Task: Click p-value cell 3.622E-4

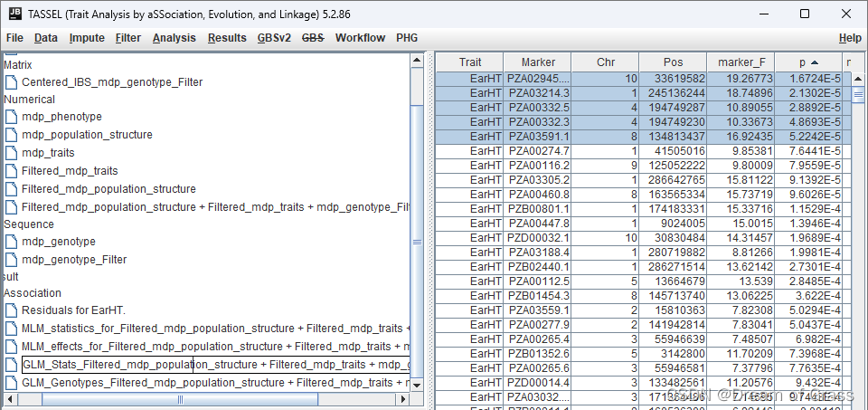Action: (808, 295)
